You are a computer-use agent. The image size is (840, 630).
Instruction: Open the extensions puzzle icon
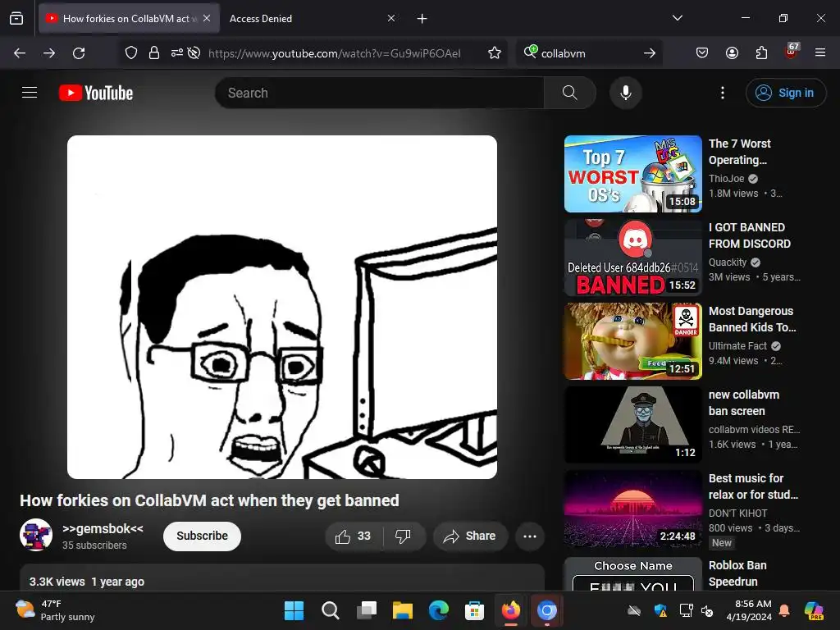(761, 53)
